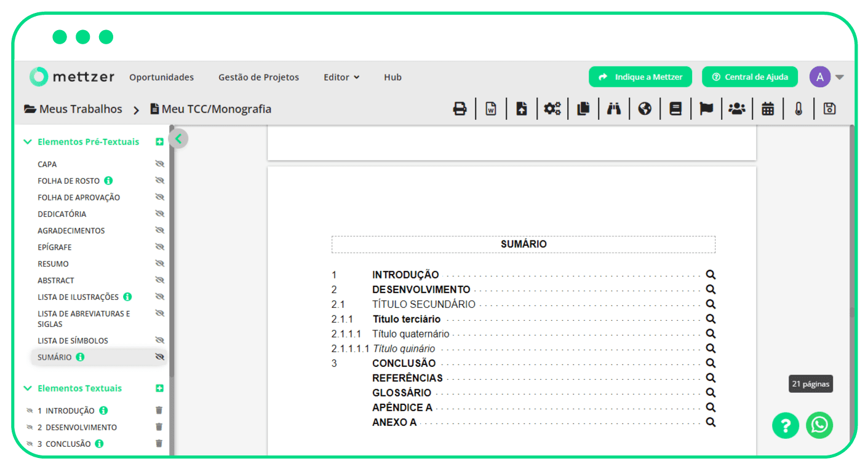Open the Editor dropdown menu
Viewport: 868px width, 469px height.
pyautogui.click(x=341, y=77)
